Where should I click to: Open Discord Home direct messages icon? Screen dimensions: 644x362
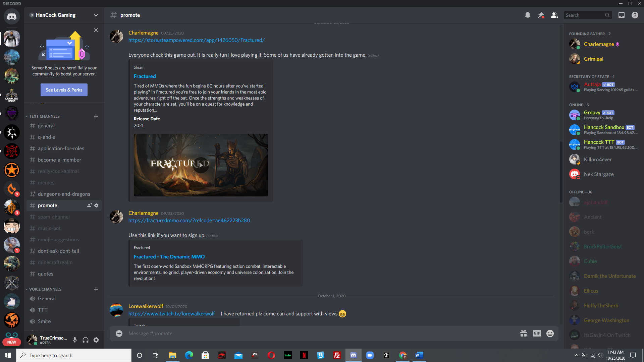tap(12, 16)
